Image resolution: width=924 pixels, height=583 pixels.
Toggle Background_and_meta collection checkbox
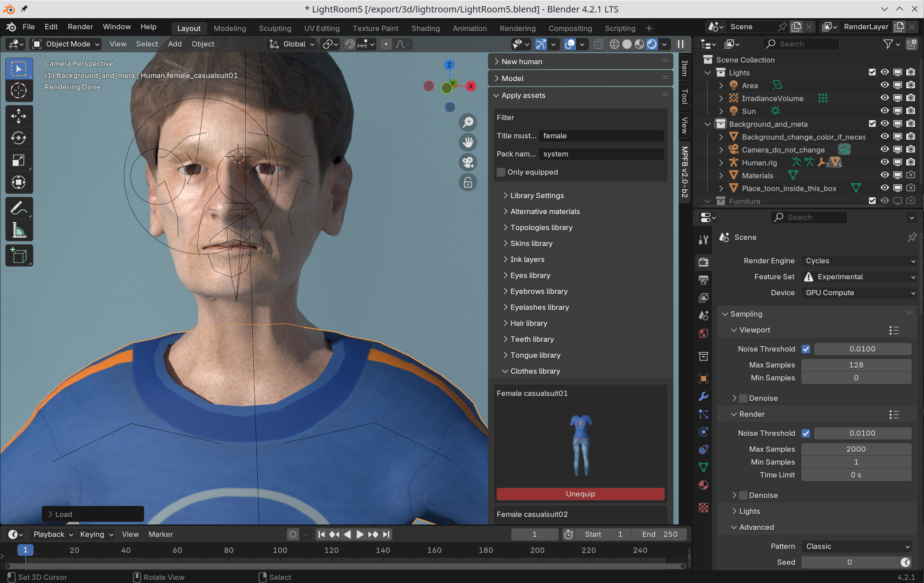point(872,124)
